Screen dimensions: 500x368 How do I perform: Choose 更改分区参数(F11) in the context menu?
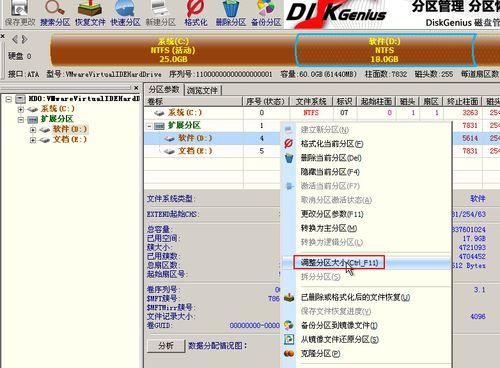click(366, 214)
